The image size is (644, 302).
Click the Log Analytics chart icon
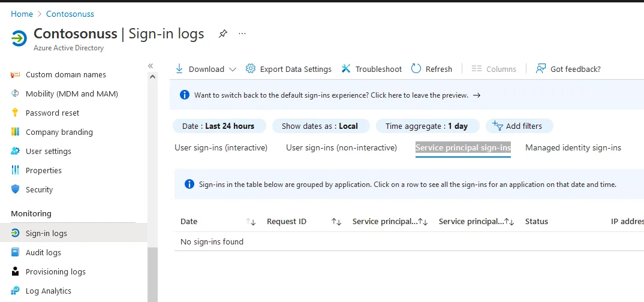[15, 291]
